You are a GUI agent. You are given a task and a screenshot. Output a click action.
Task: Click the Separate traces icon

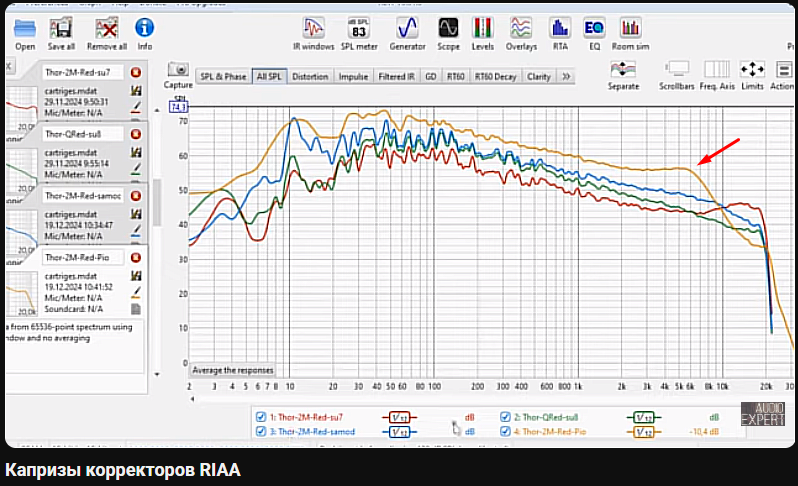pos(623,69)
